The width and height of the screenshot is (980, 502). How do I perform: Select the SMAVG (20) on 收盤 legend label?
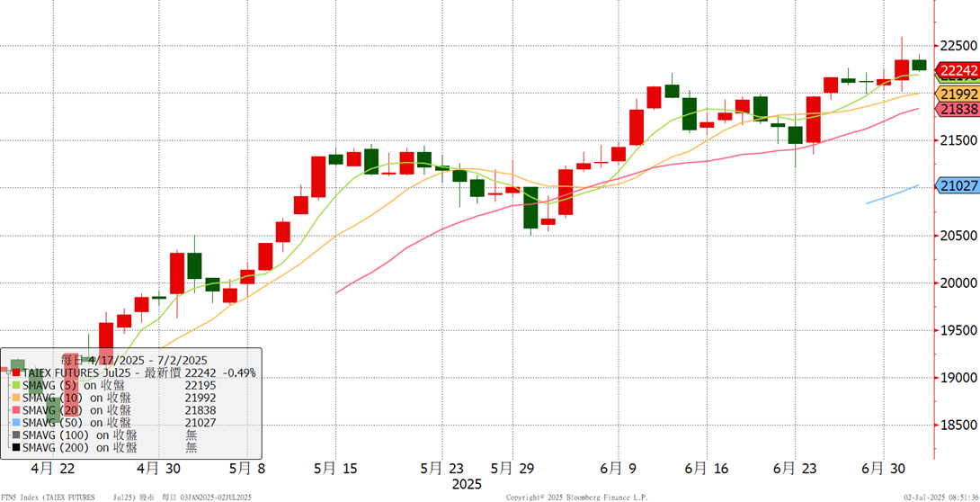coord(77,411)
